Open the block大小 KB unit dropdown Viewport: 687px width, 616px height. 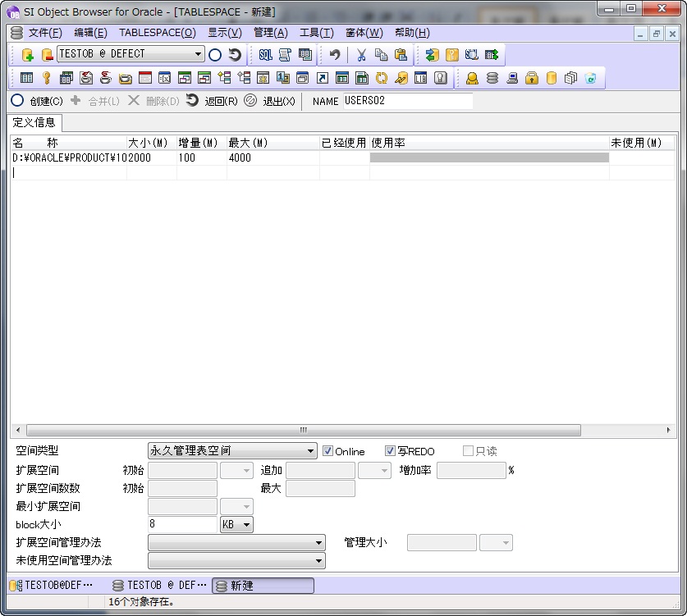236,524
